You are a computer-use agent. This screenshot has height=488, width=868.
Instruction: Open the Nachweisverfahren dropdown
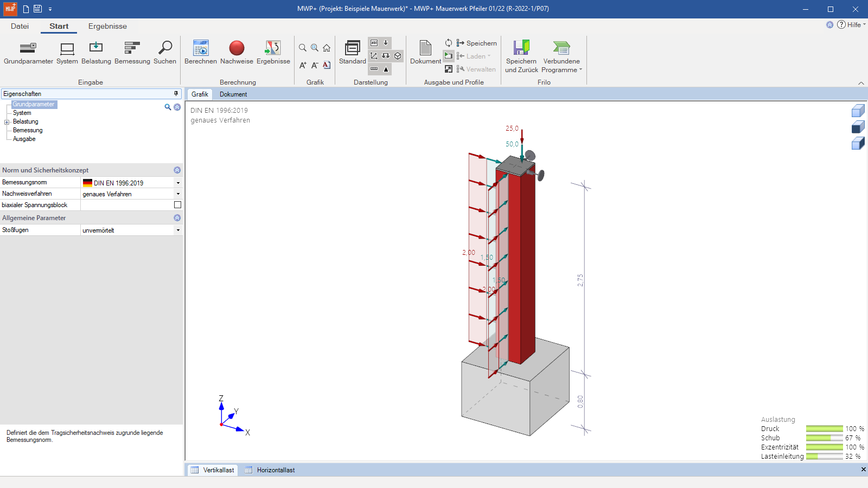(178, 194)
